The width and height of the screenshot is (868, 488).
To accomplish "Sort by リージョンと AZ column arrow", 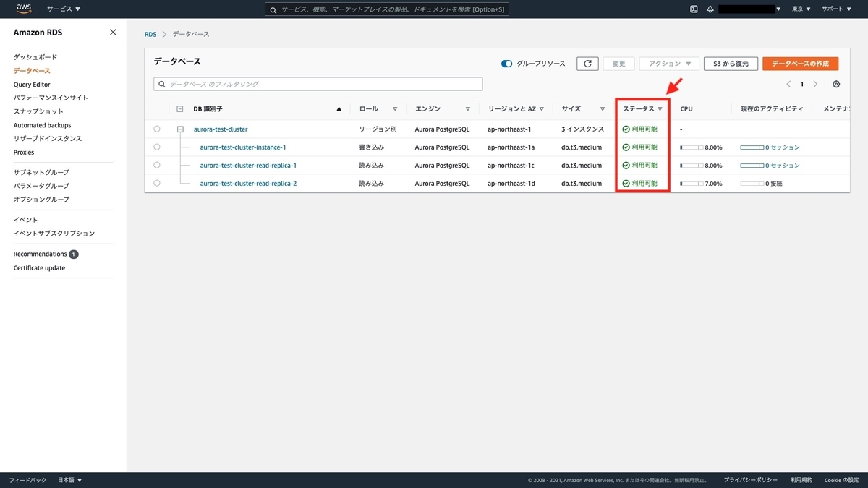I will click(x=542, y=109).
